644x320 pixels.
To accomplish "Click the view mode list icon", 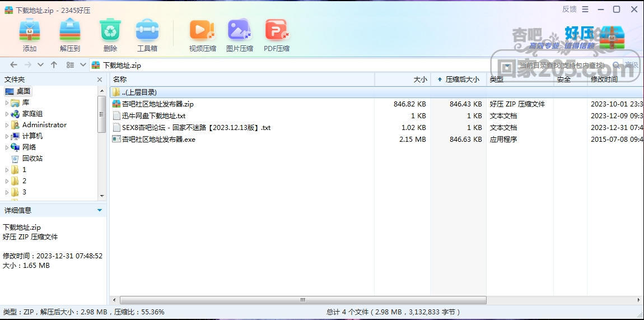I will (70, 65).
